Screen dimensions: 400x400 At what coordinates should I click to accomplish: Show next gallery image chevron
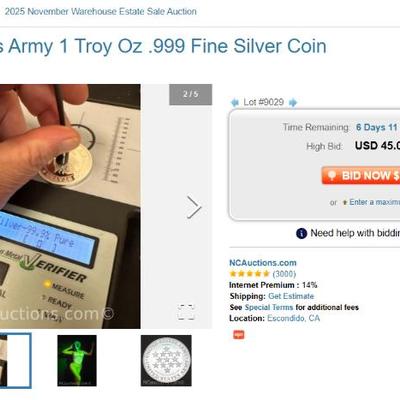pos(194,207)
